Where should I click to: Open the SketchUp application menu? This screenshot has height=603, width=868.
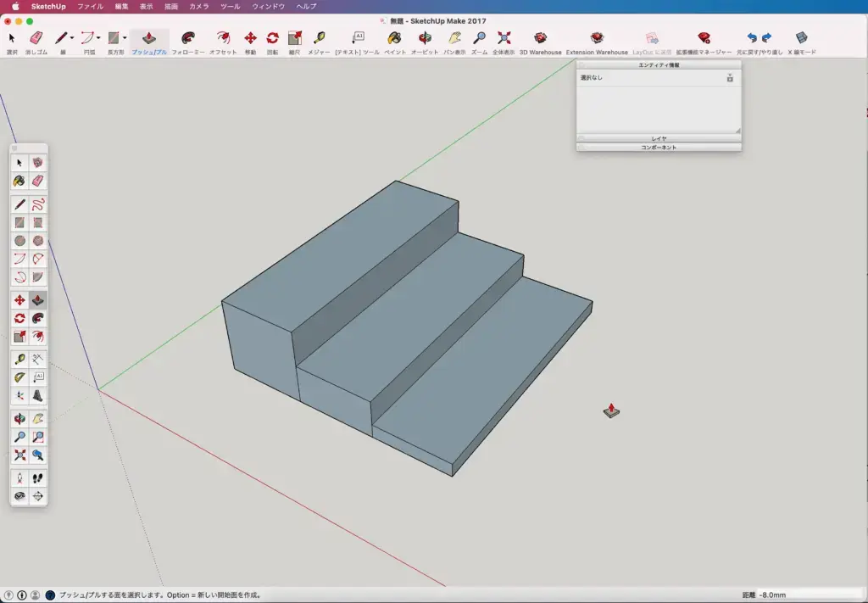point(48,7)
